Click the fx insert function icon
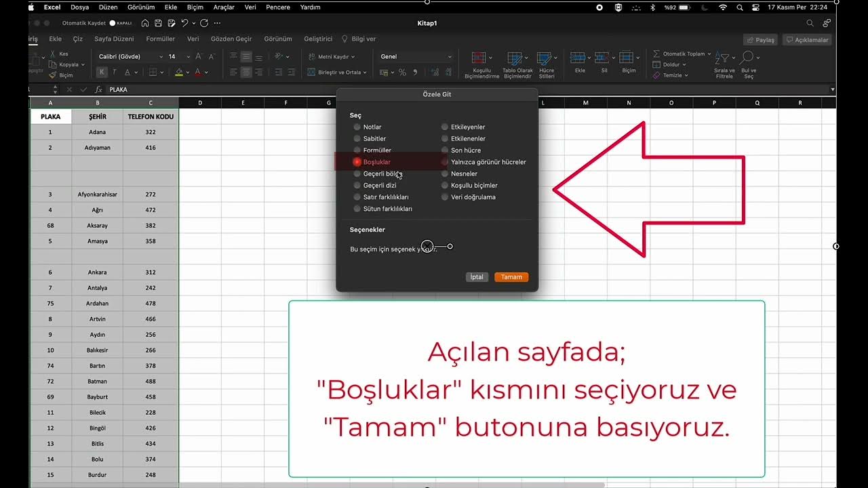Viewport: 868px width, 488px height. pos(98,89)
